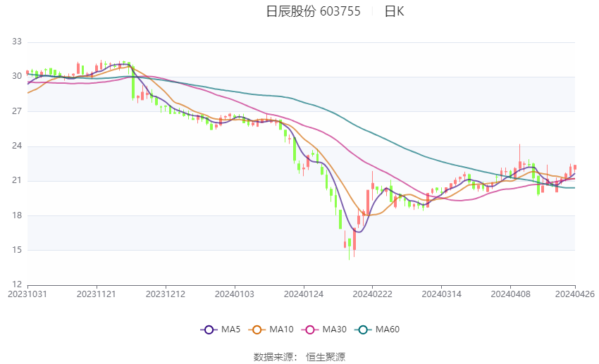The height and width of the screenshot is (364, 599).
Task: Click the purple MA5 legend circle marker
Action: point(209,329)
